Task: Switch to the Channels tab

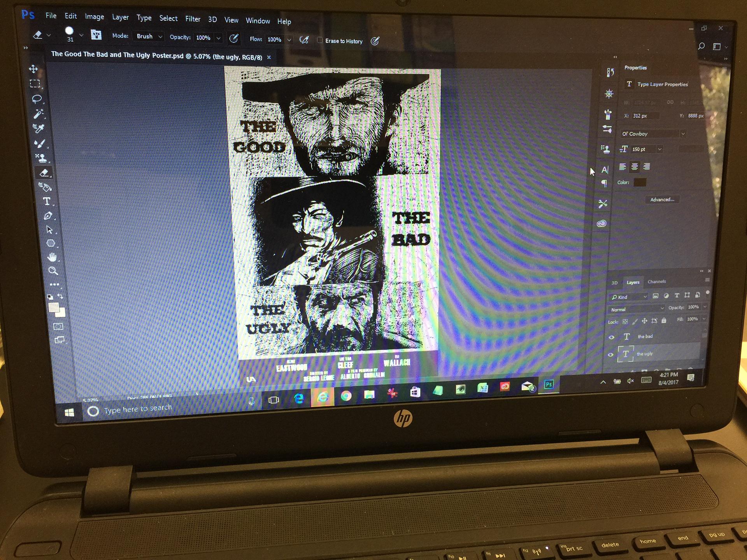Action: [657, 282]
